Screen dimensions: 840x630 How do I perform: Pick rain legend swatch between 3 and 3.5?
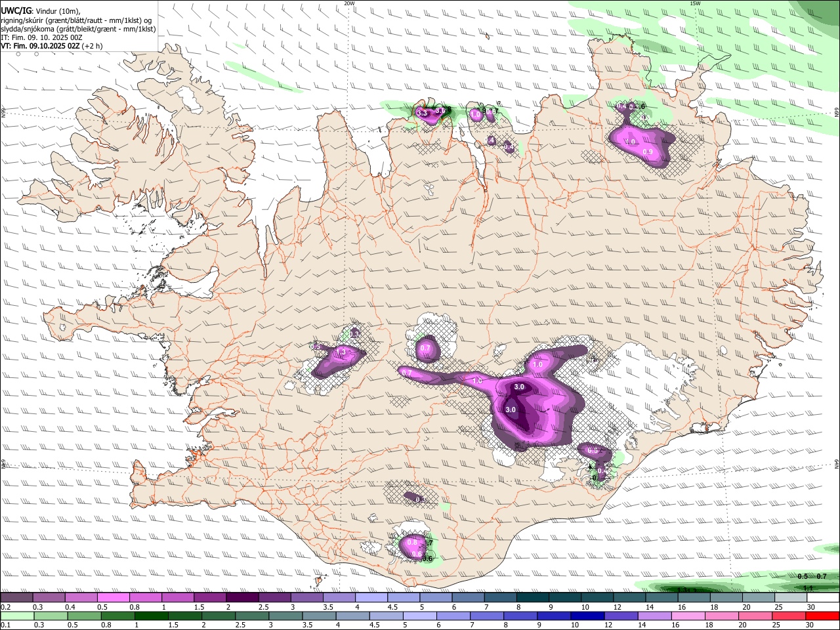click(x=286, y=616)
